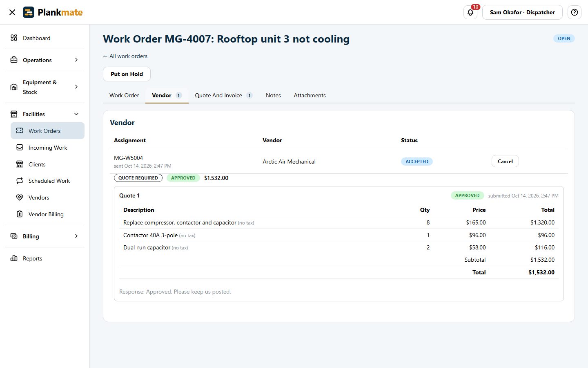Go back to All work orders
The height and width of the screenshot is (368, 588).
coord(125,56)
